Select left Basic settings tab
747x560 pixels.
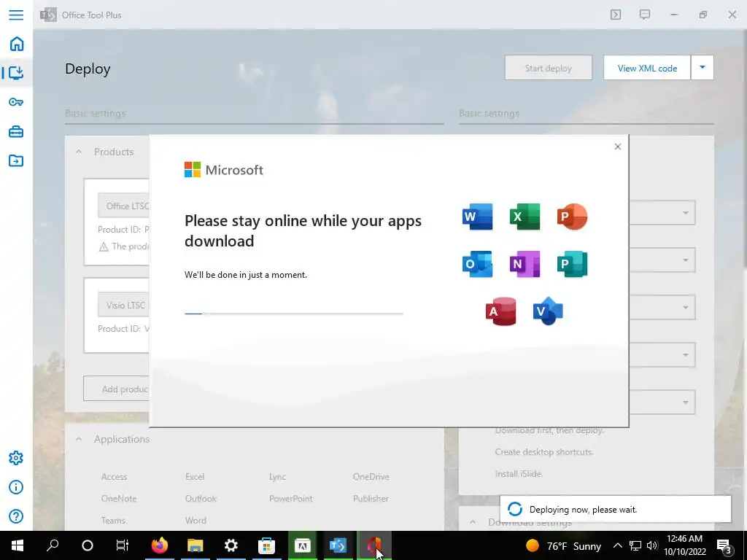pos(96,113)
